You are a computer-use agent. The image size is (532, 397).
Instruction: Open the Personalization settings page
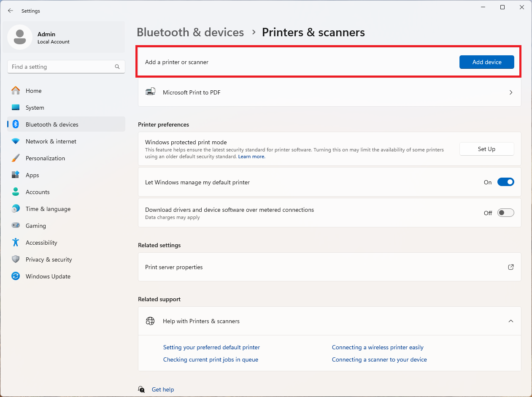coord(45,158)
